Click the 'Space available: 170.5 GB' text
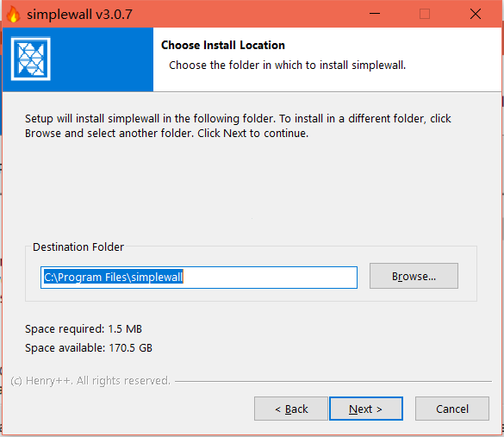Image resolution: width=504 pixels, height=437 pixels. [x=89, y=348]
